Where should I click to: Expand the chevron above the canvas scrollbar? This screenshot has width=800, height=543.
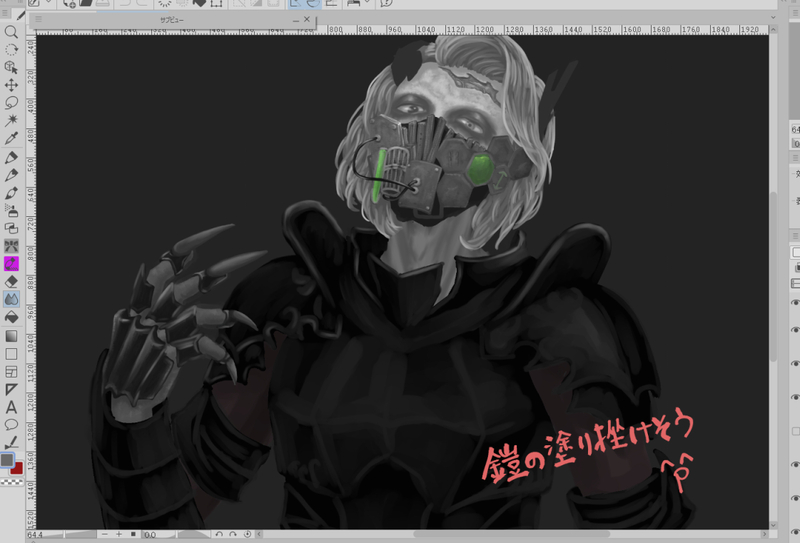pyautogui.click(x=773, y=17)
